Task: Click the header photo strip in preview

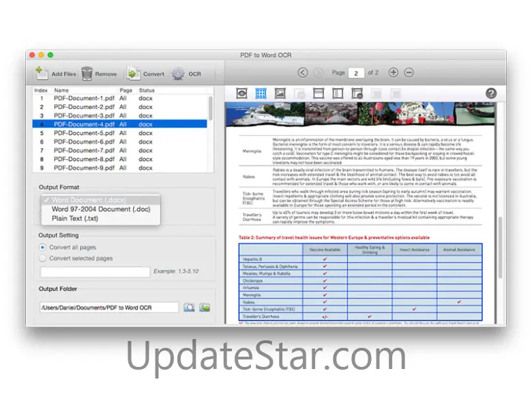Action: pos(360,114)
